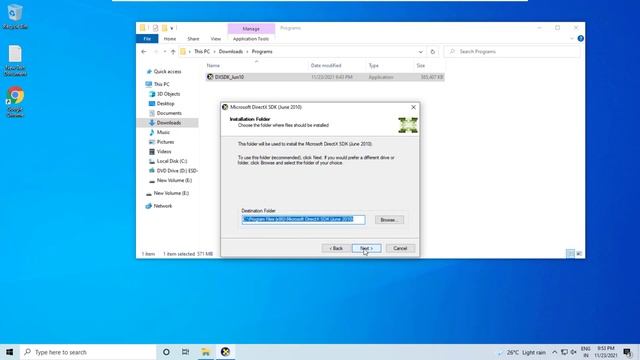Select the DXSDK_Jun10 file
This screenshot has width=640, height=360.
pos(325,77)
